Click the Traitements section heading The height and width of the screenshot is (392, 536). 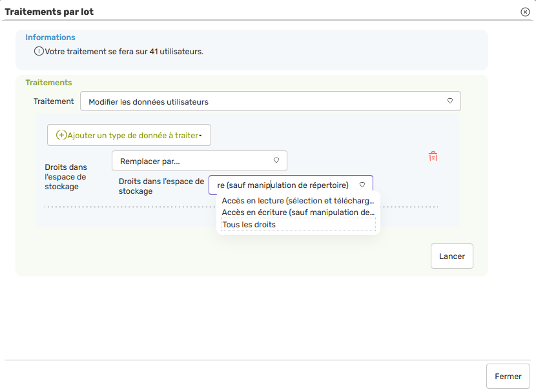[48, 83]
